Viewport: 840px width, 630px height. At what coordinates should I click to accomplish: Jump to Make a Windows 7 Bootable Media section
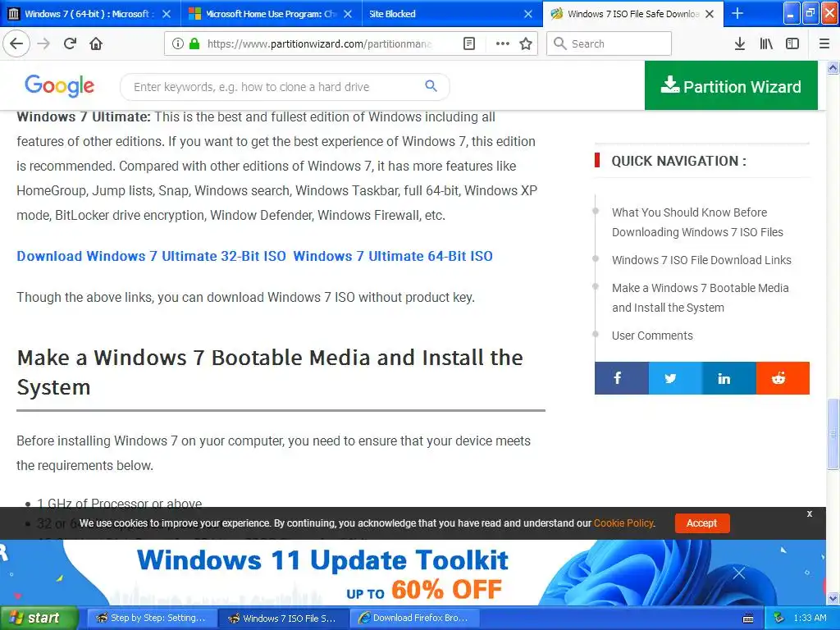[701, 297]
